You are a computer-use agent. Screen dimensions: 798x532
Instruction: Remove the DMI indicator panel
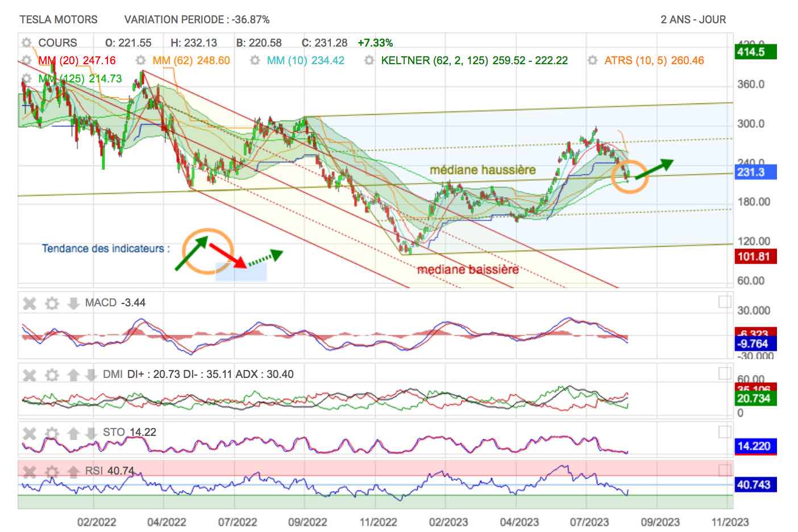(x=30, y=375)
